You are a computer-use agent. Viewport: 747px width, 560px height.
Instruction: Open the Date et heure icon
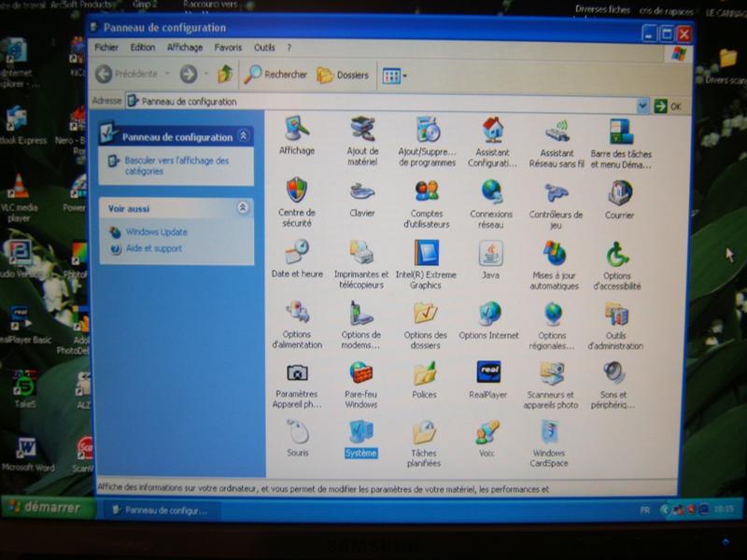click(x=297, y=253)
